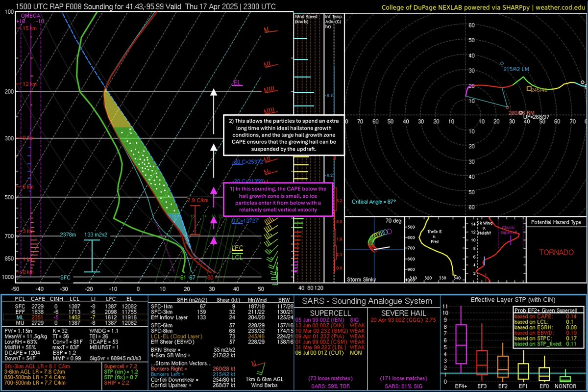Click the "Eff Inflow Layer" row label

pyautogui.click(x=169, y=317)
